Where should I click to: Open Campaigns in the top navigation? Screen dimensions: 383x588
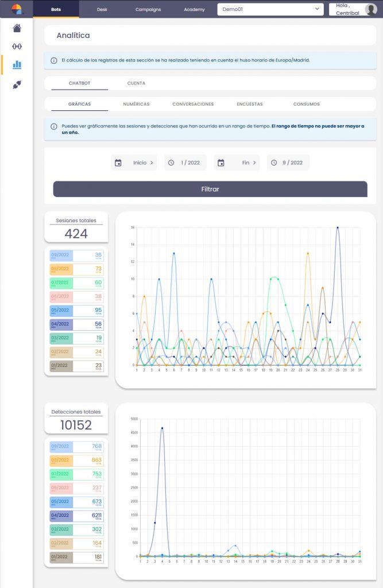point(148,10)
